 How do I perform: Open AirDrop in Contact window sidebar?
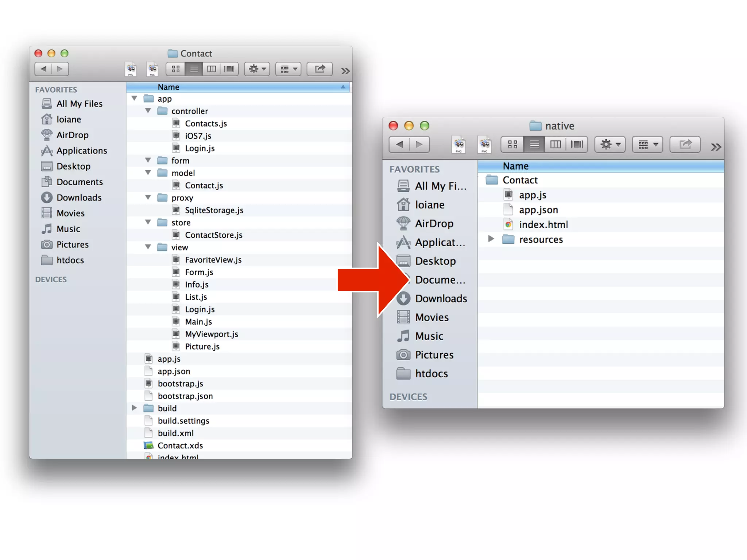(72, 135)
